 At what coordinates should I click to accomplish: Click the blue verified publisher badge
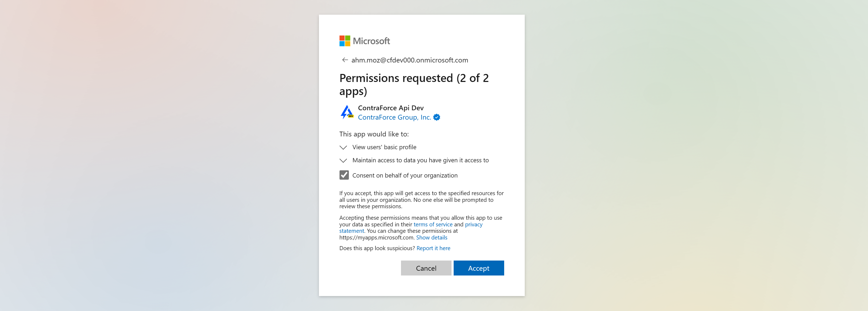tap(437, 117)
